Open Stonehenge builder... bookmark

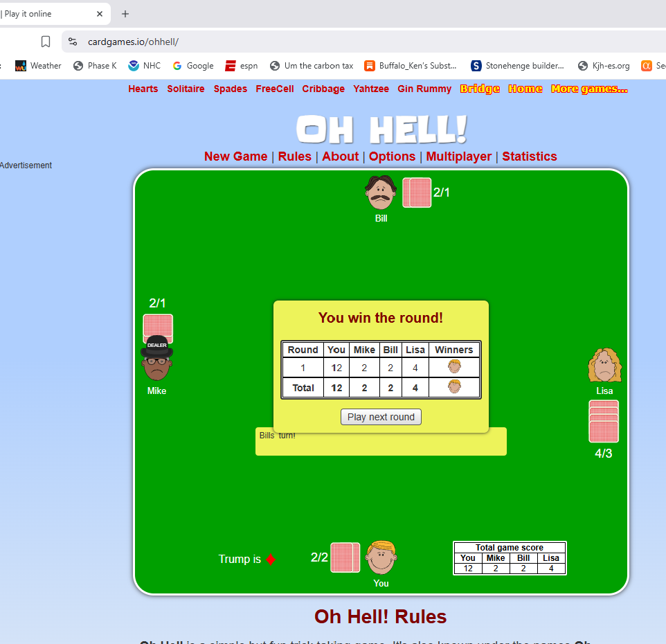(x=517, y=66)
